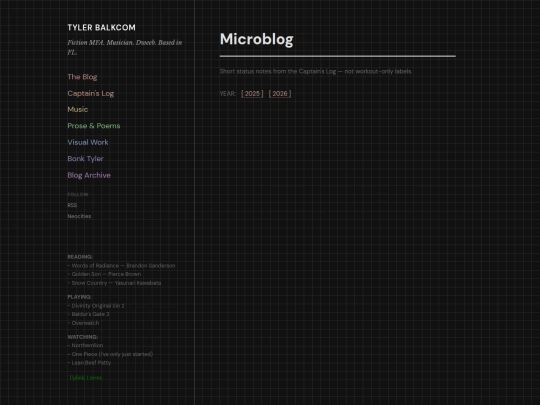Image resolution: width=540 pixels, height=405 pixels.
Task: Click the FOLLOW label
Action: 78,195
